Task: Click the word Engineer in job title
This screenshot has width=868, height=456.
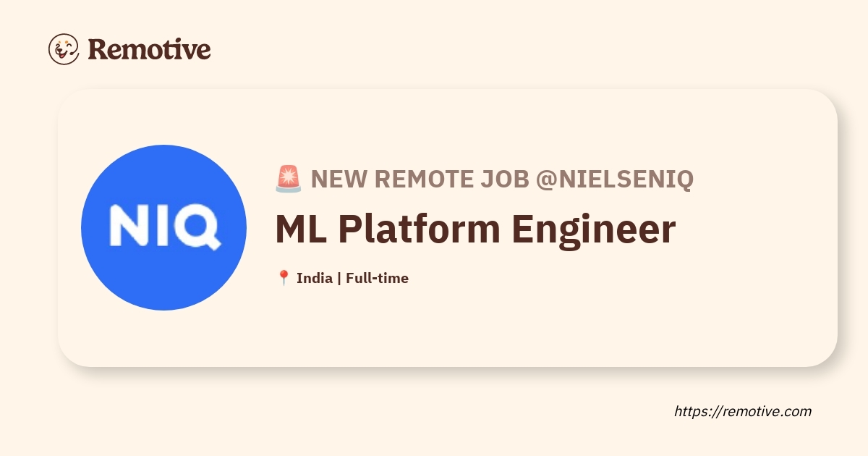Action: (x=594, y=229)
